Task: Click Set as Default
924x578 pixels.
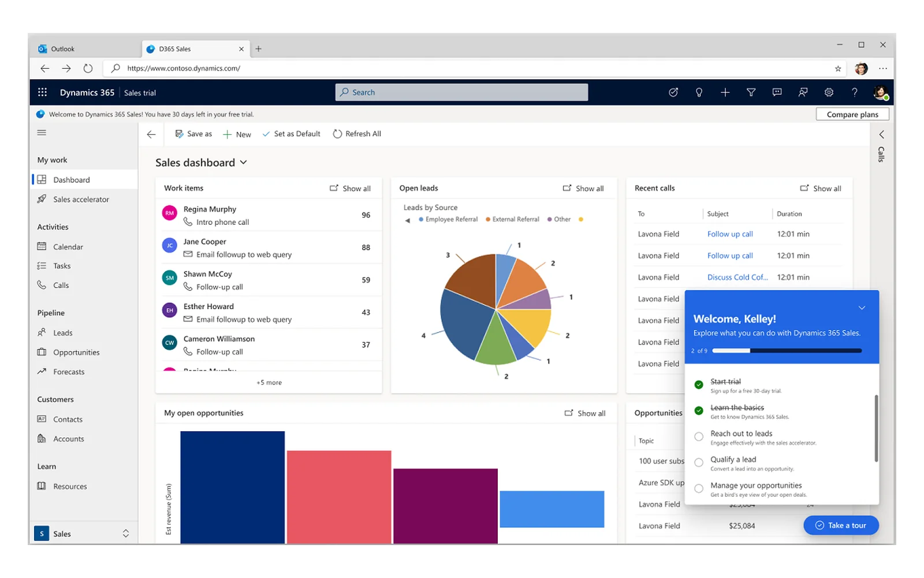Action: coord(291,134)
